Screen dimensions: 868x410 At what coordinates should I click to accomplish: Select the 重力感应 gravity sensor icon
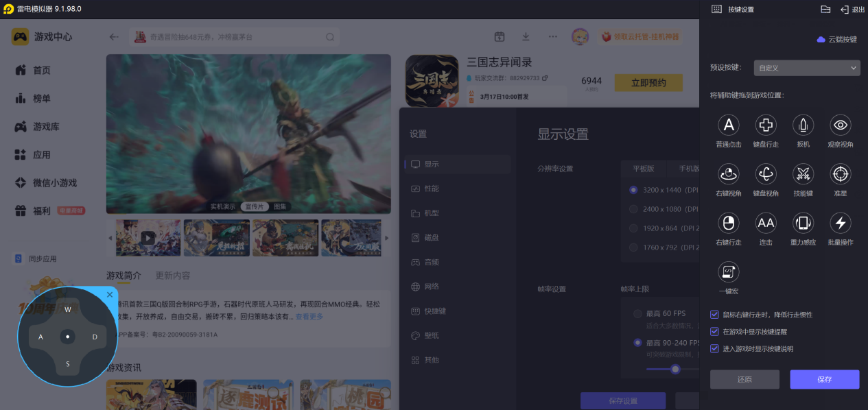coord(803,223)
